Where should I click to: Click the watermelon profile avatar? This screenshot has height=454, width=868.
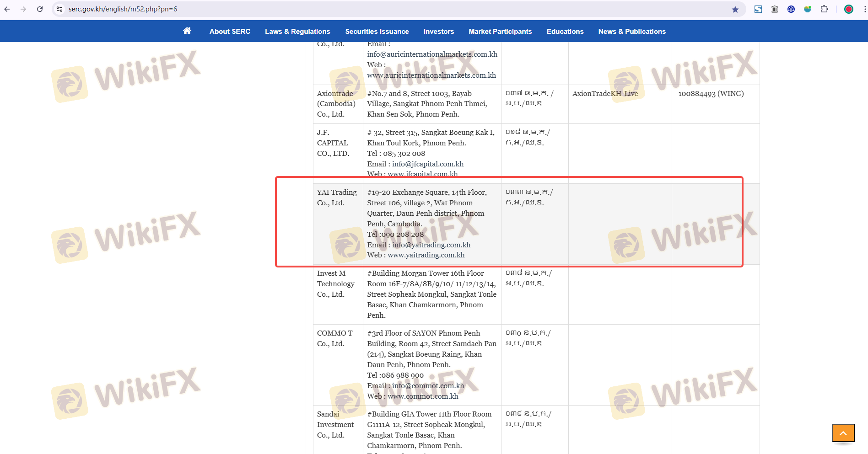coord(848,9)
